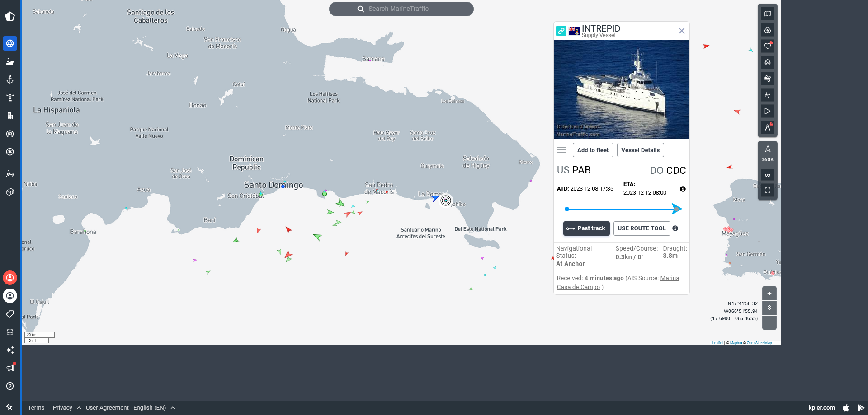The height and width of the screenshot is (415, 868).
Task: Click info icon next to ETA
Action: pos(683,189)
